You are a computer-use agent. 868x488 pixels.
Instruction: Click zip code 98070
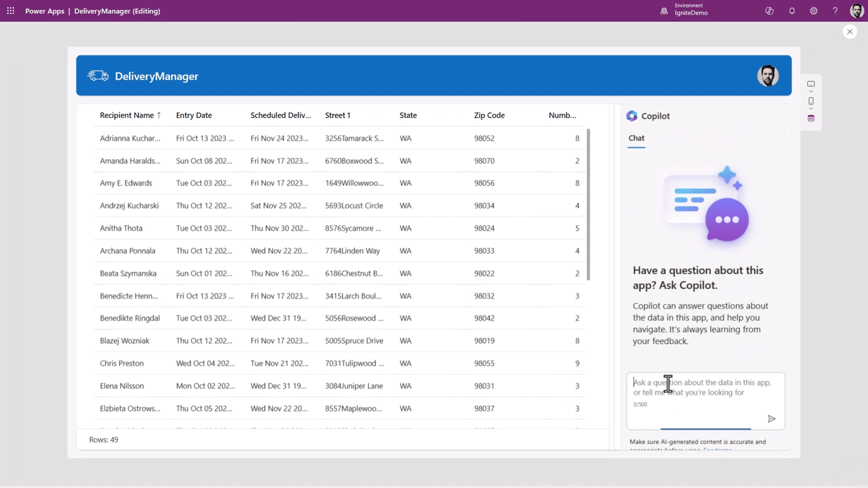point(484,161)
